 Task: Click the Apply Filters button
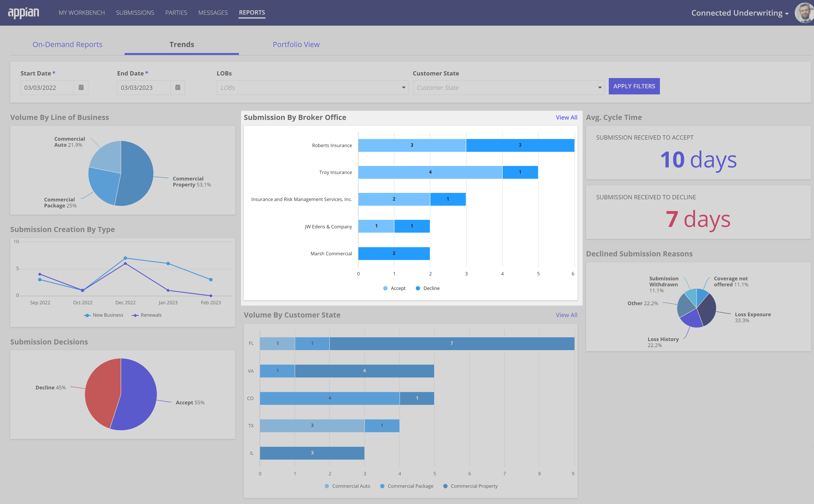click(634, 86)
